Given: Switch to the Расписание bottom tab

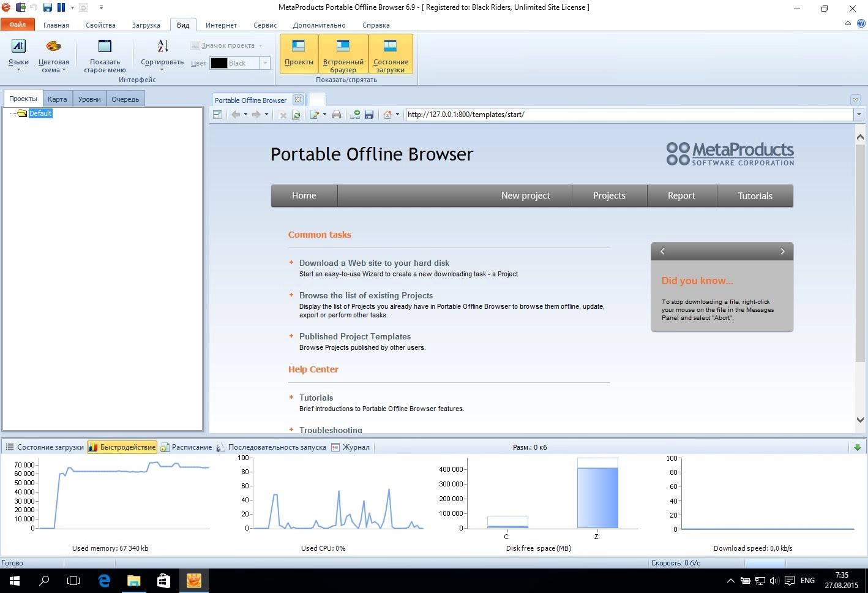Looking at the screenshot, I should click(x=186, y=447).
